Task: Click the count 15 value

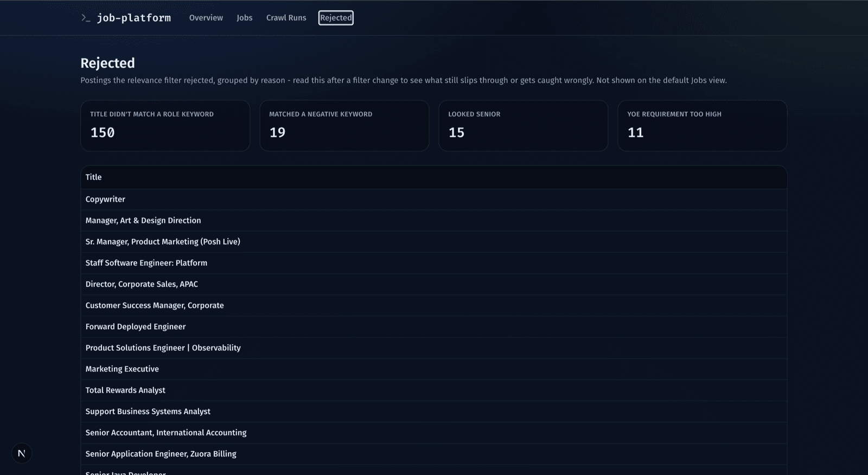Action: pyautogui.click(x=456, y=132)
